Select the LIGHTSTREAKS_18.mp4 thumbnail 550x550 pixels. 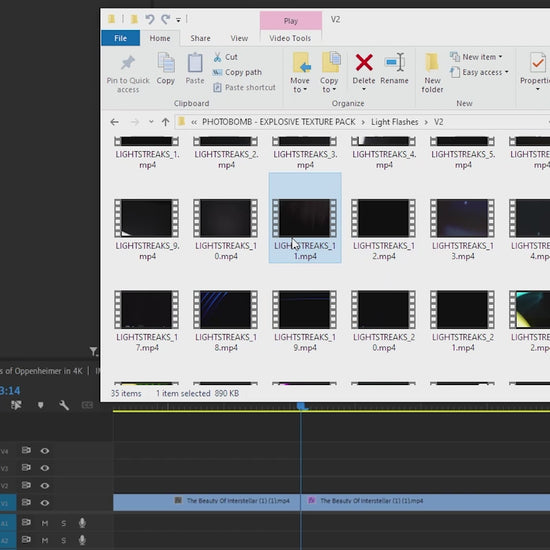point(226,321)
